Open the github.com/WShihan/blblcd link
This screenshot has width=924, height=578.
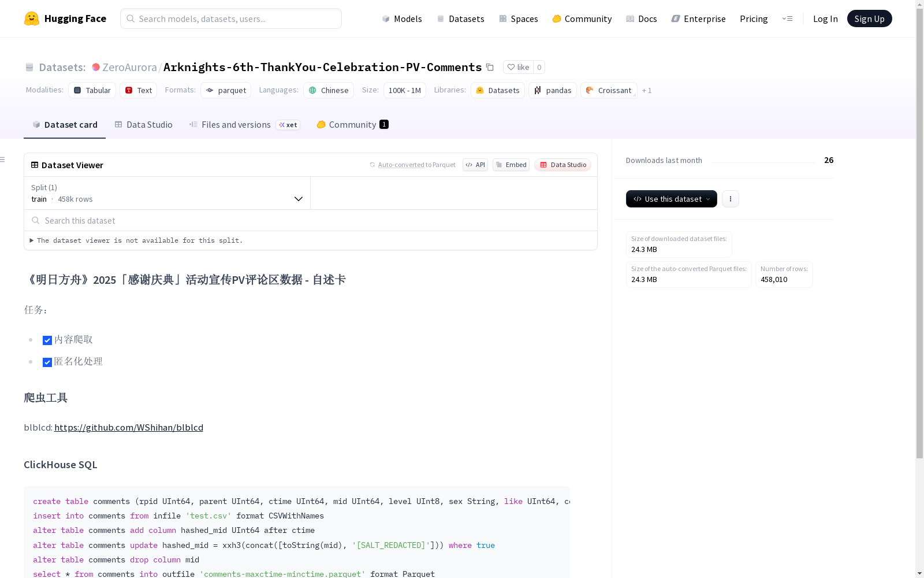click(x=129, y=428)
